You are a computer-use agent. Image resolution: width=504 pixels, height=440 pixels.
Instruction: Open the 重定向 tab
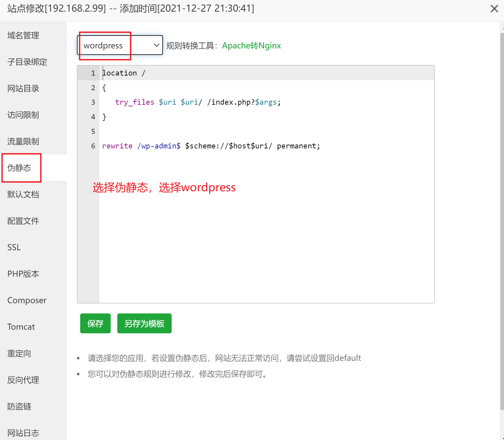point(33,353)
